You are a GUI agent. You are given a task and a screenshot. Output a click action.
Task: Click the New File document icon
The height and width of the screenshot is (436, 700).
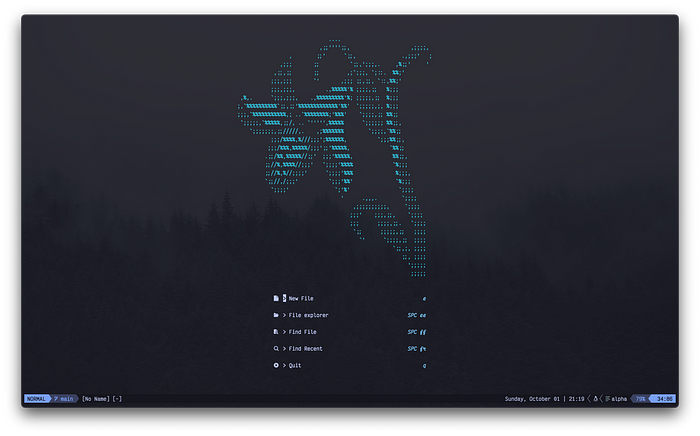click(x=276, y=298)
